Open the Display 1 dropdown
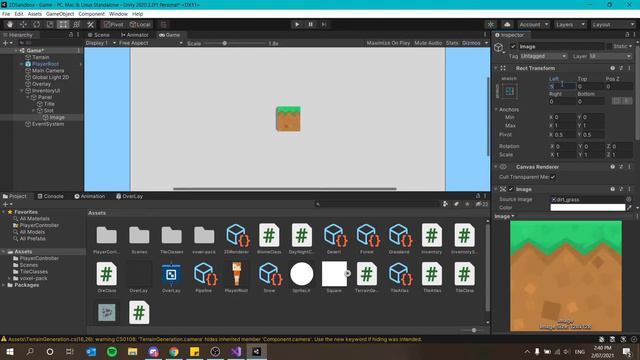Viewport: 640px width, 360px height. point(101,43)
